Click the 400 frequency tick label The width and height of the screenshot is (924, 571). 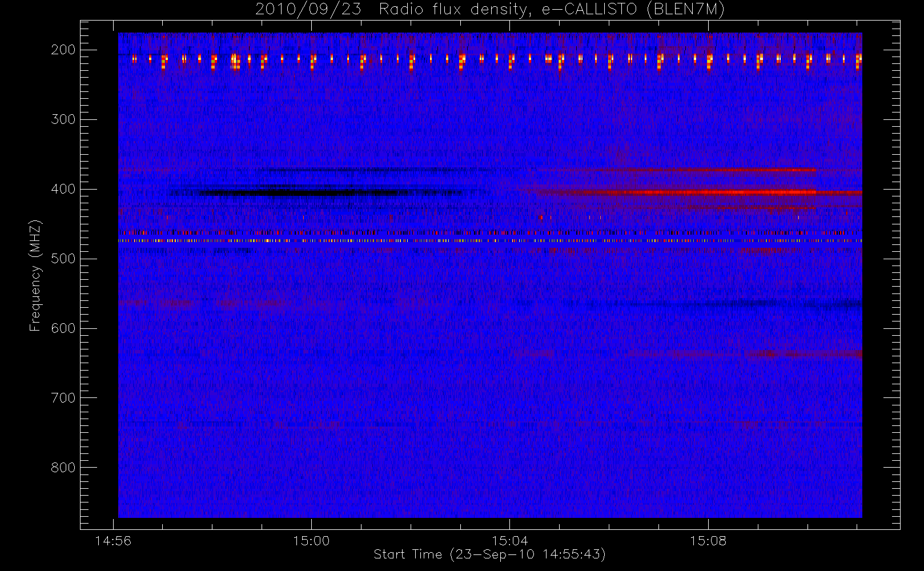click(63, 189)
